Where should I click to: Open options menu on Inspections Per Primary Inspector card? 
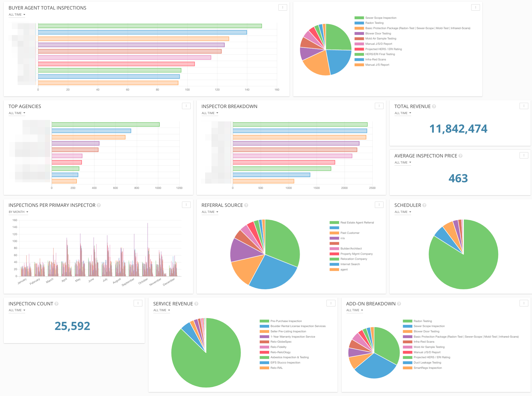pos(186,205)
